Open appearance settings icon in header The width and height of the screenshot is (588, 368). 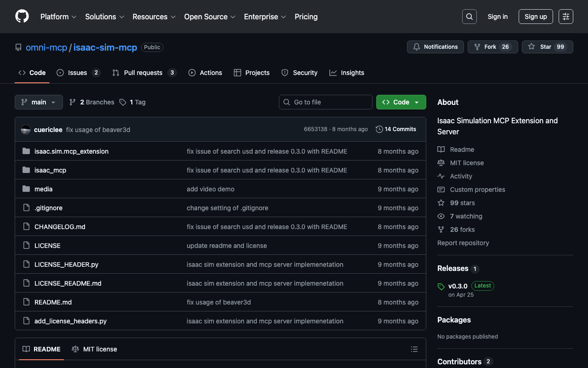tap(565, 17)
